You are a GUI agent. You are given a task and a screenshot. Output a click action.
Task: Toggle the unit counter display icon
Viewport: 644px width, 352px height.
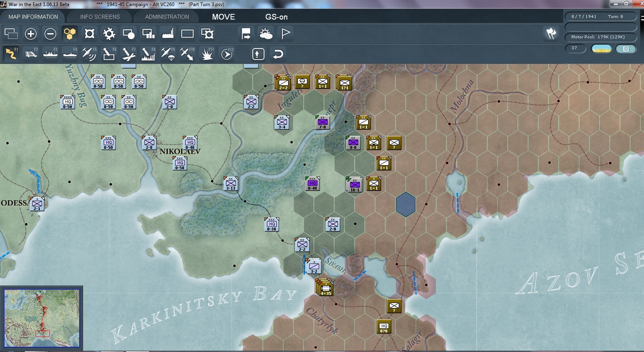click(89, 34)
